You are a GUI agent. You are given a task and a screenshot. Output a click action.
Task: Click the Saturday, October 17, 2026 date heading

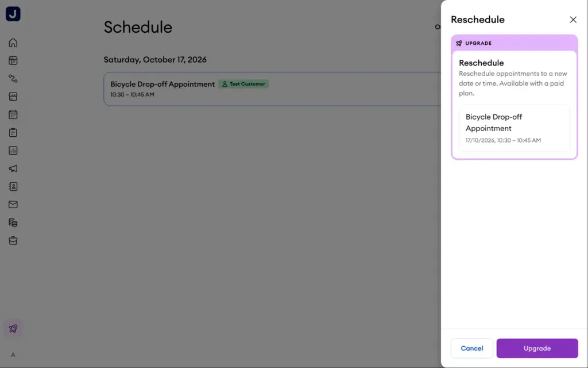click(155, 60)
